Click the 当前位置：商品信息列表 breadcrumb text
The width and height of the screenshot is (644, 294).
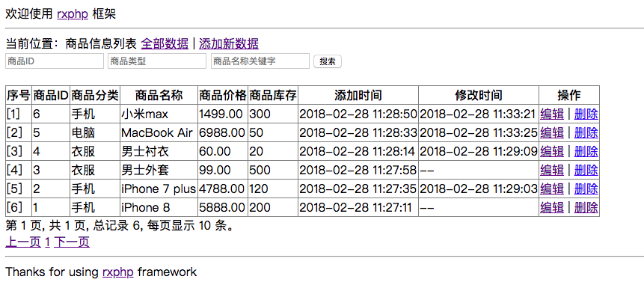(72, 43)
